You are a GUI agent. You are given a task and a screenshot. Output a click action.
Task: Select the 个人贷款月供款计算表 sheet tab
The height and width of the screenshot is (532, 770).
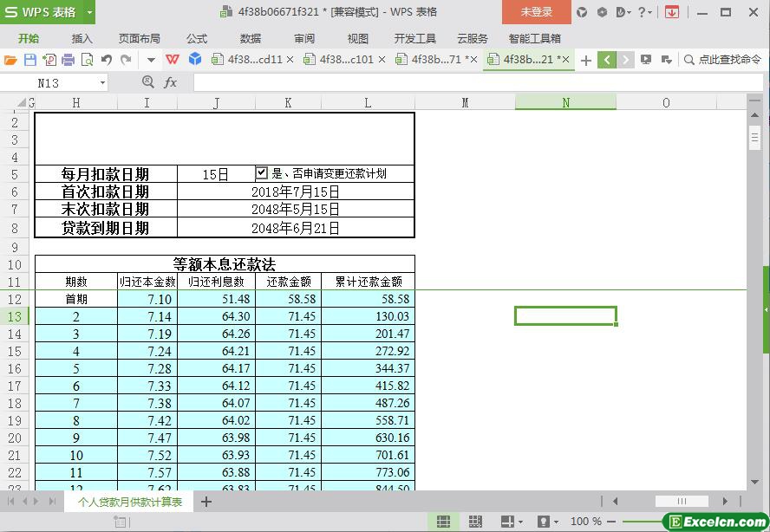pos(130,502)
